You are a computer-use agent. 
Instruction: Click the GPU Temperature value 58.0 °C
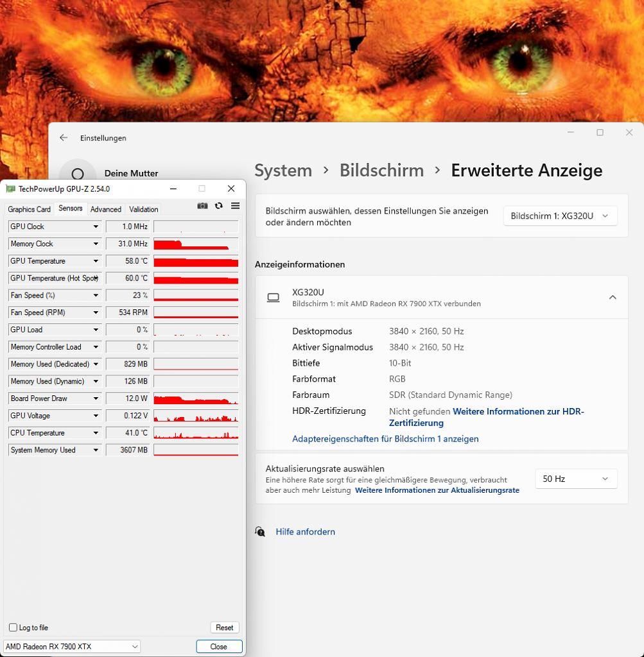[x=128, y=261]
